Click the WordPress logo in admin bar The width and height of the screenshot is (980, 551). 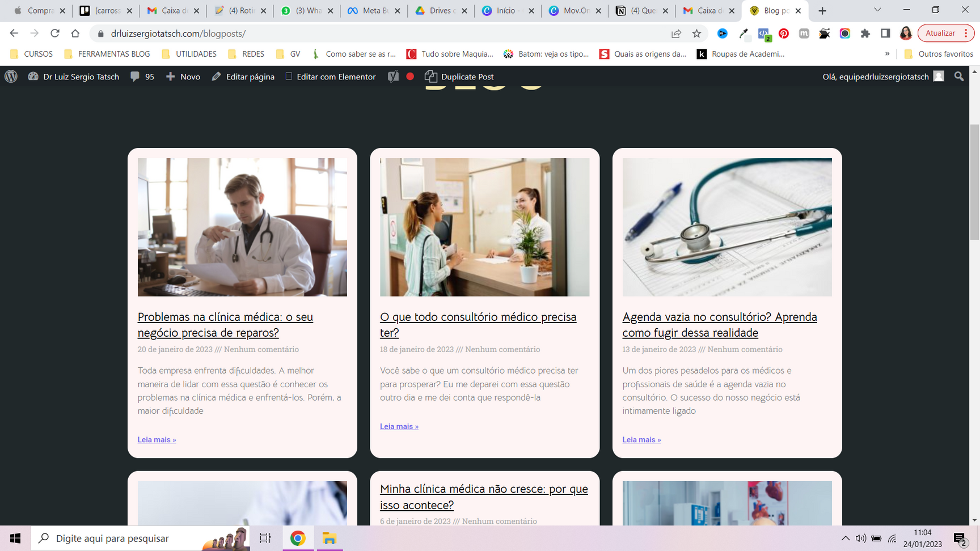click(11, 77)
